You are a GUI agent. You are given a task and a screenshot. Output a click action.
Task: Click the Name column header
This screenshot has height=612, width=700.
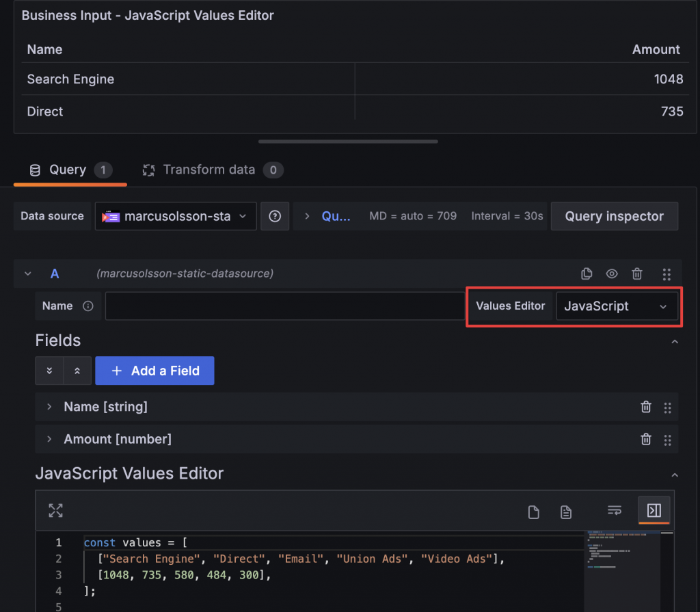click(44, 50)
